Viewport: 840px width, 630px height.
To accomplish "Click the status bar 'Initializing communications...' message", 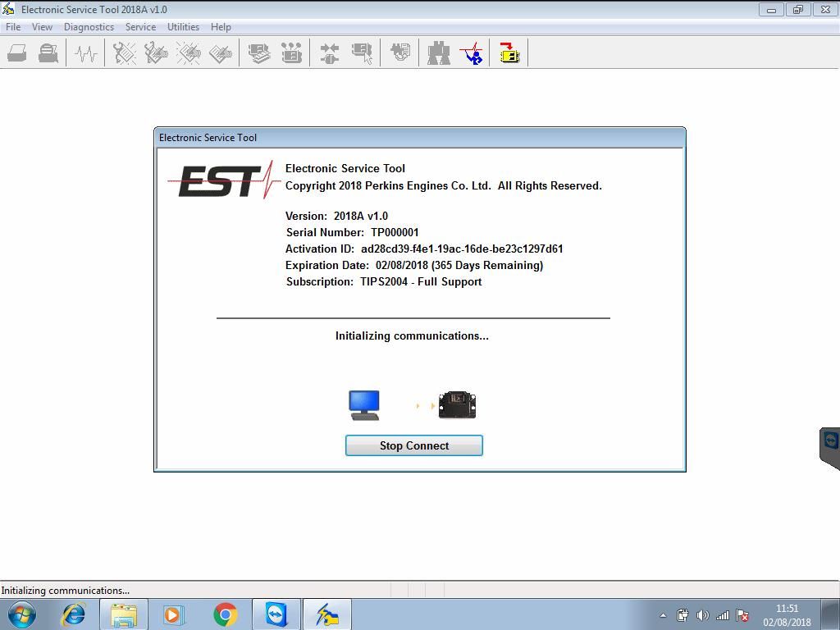I will [66, 591].
